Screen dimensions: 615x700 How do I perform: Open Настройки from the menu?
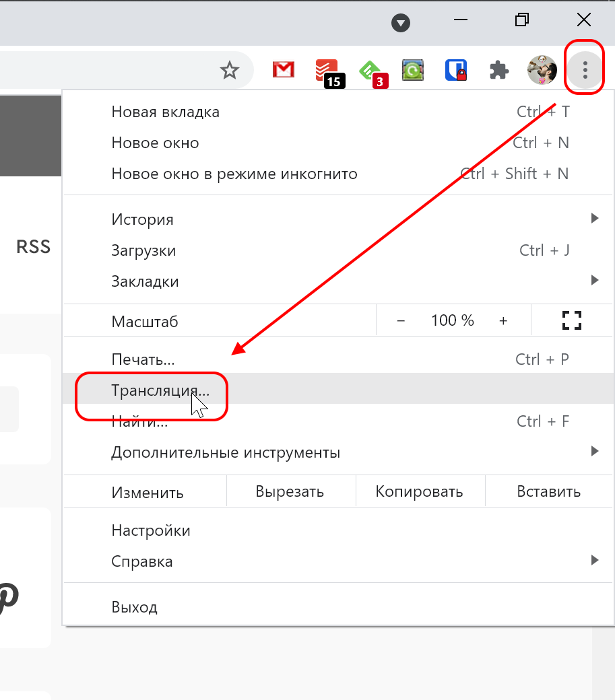(x=151, y=530)
